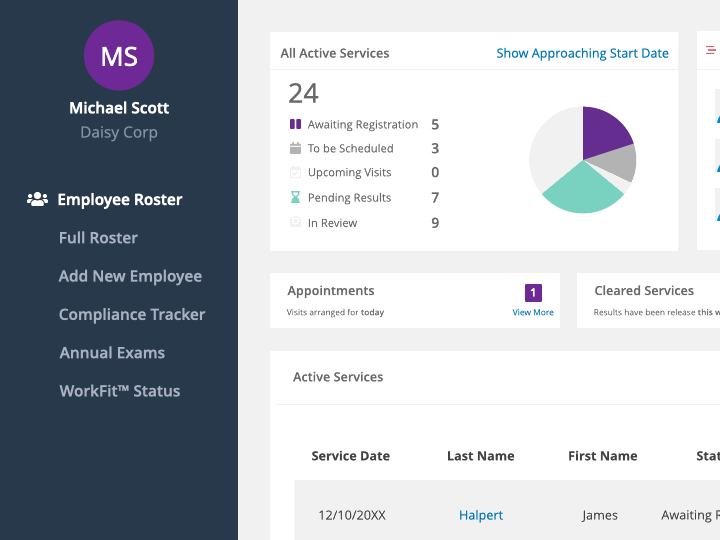Click Show Approaching Start Date link
The width and height of the screenshot is (720, 540).
click(582, 53)
